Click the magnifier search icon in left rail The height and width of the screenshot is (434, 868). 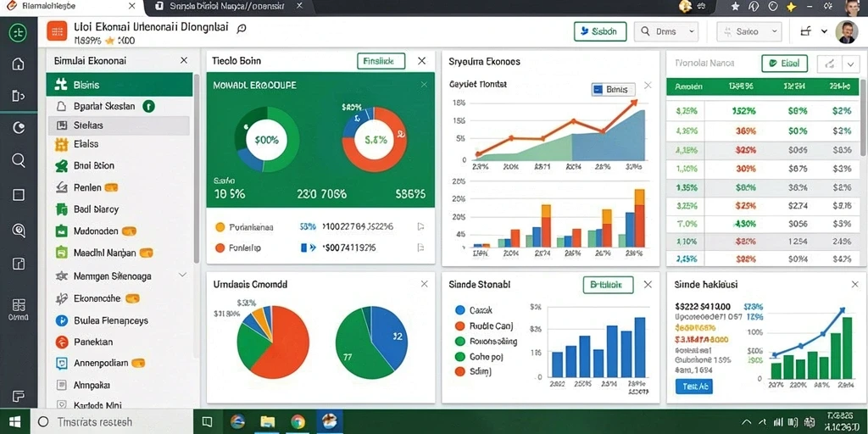[19, 161]
